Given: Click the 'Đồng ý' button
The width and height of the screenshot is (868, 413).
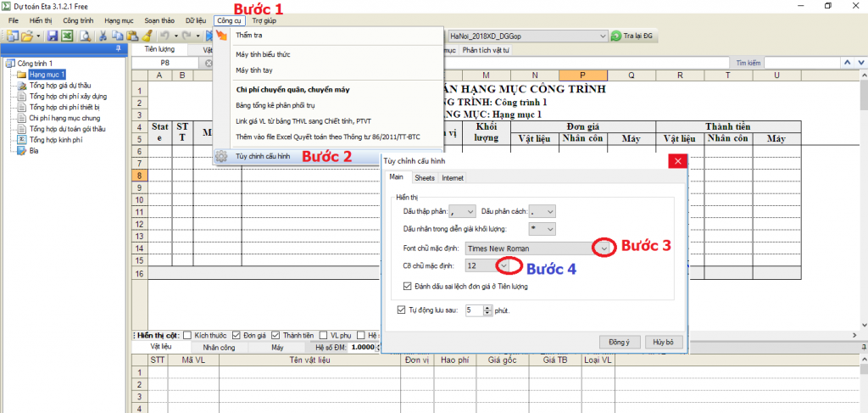Looking at the screenshot, I should point(619,341).
